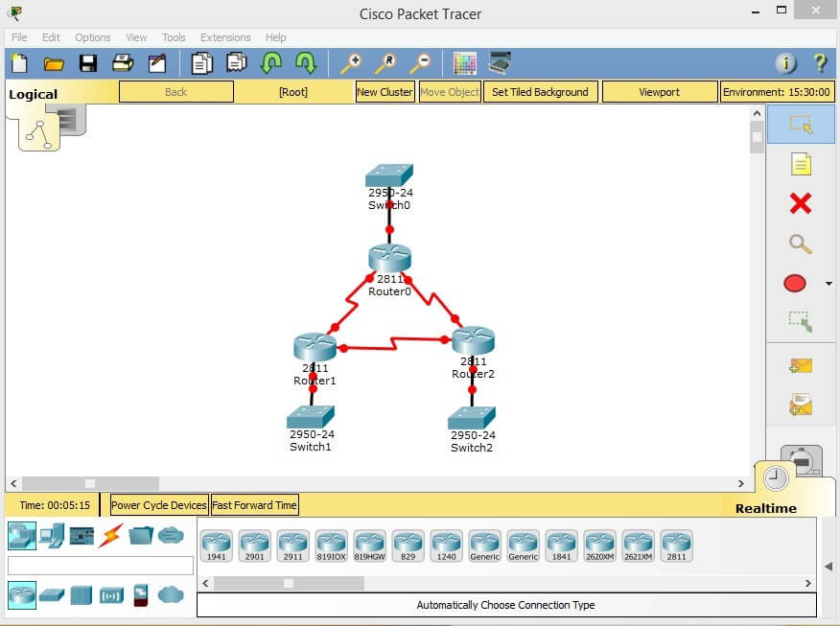Collapse the right panel with the arrow
Screen dimensions: 840x626
tap(828, 567)
